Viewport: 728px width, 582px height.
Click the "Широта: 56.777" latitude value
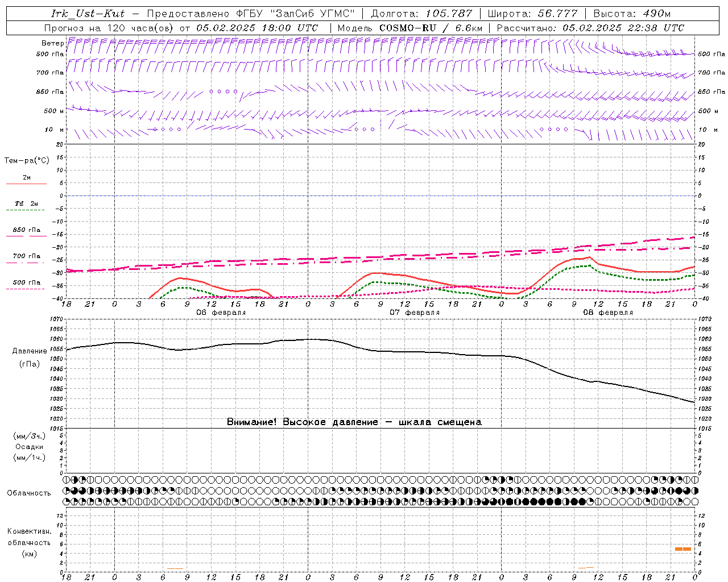533,14
